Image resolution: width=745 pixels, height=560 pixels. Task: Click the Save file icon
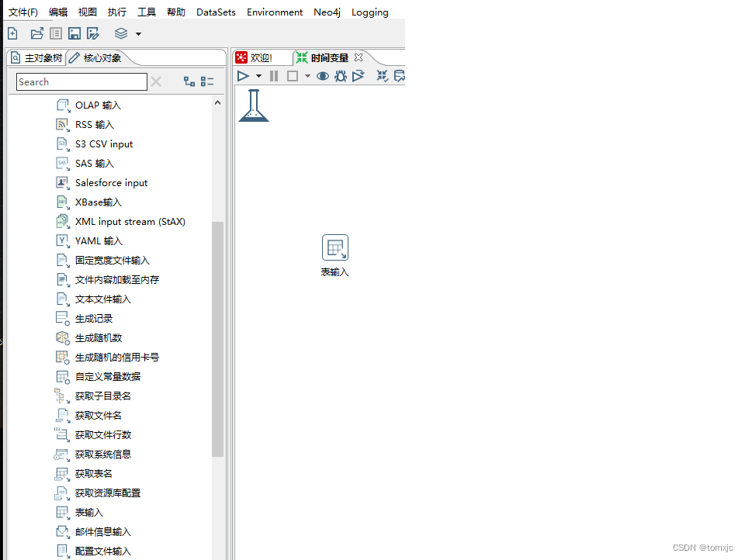74,33
